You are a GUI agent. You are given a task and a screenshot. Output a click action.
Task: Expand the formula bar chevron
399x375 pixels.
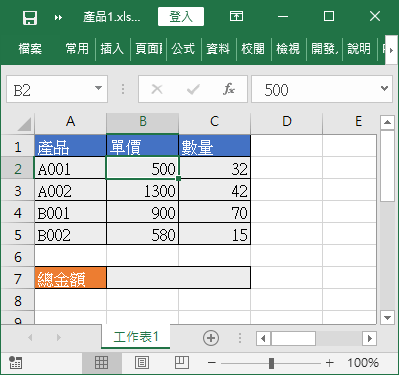click(385, 89)
